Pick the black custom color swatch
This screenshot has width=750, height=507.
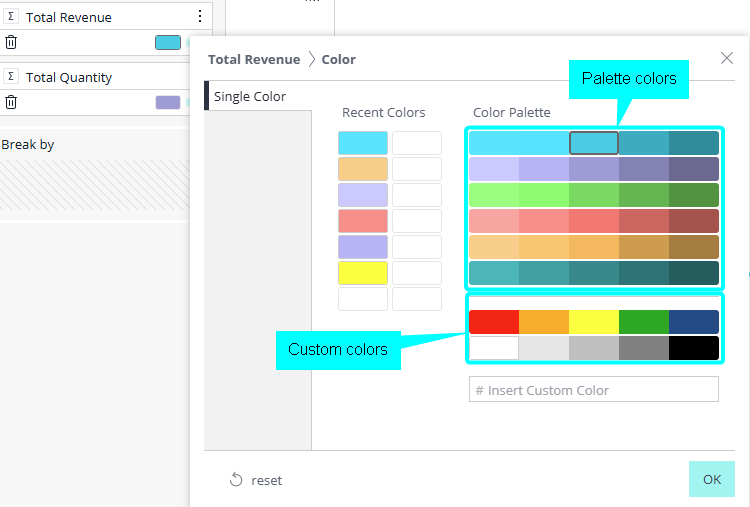pyautogui.click(x=694, y=348)
